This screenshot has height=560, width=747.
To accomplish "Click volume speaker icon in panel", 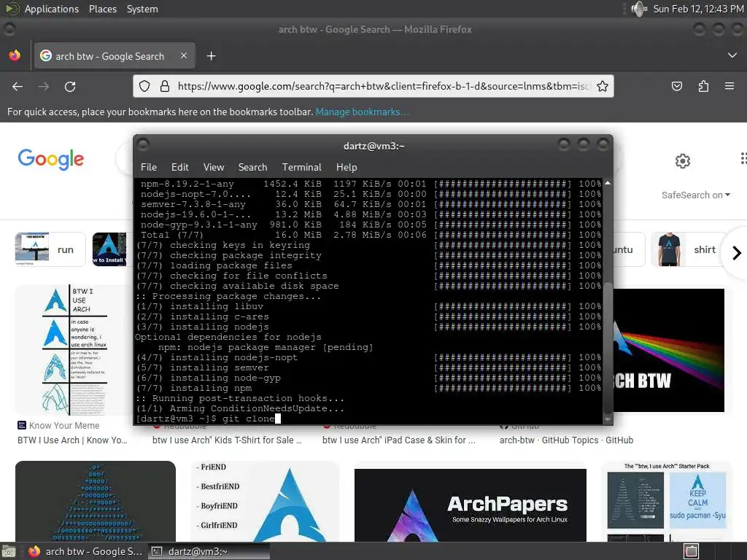I will click(x=639, y=9).
